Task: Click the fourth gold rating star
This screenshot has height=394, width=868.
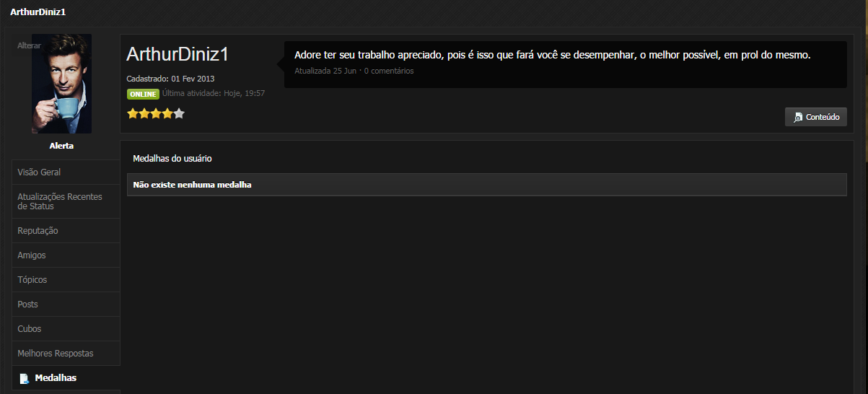Action: click(167, 113)
